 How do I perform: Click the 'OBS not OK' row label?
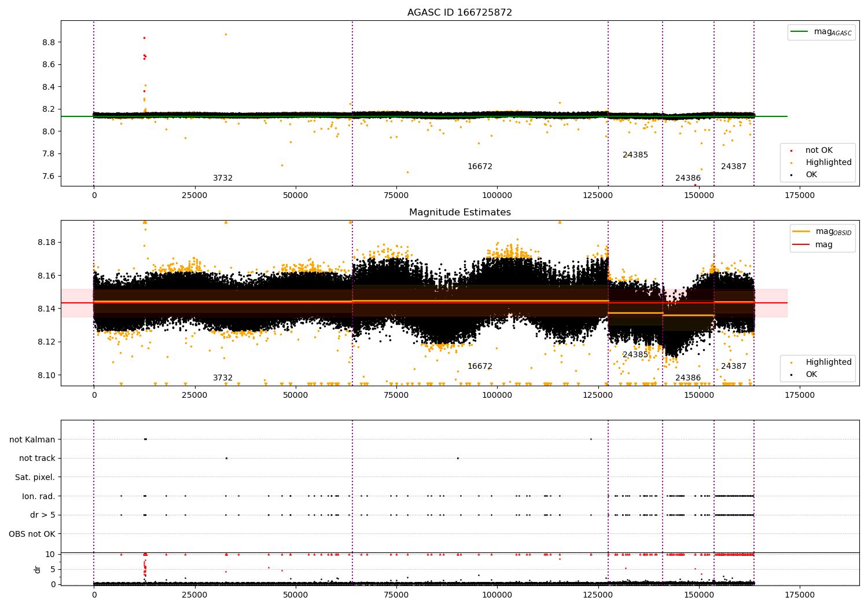click(x=32, y=534)
